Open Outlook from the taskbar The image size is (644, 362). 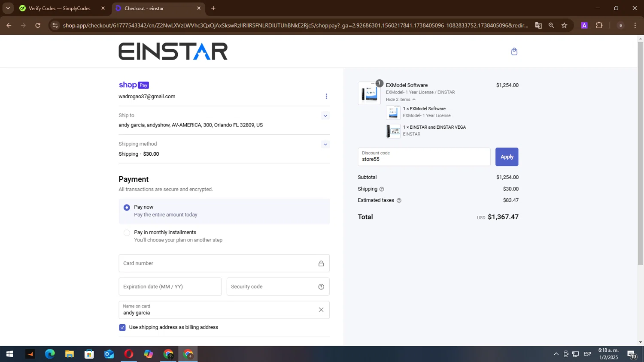coord(109,354)
